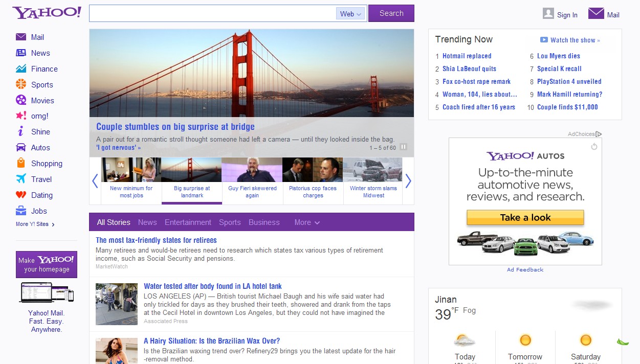Pause the featured stories slideshow
The image size is (640, 364).
[x=403, y=147]
